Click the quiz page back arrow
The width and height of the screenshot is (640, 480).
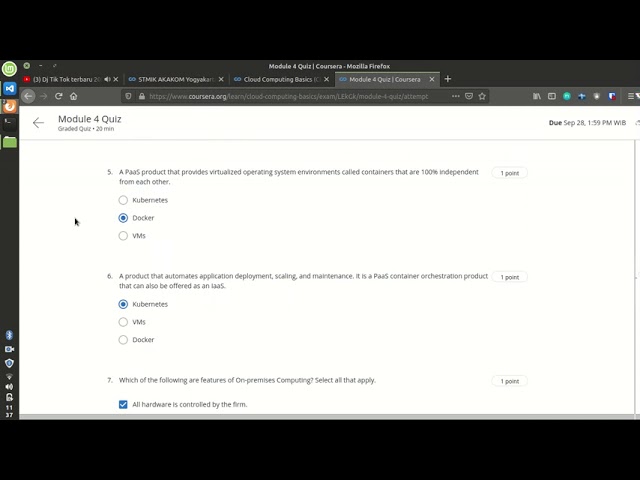pyautogui.click(x=38, y=123)
